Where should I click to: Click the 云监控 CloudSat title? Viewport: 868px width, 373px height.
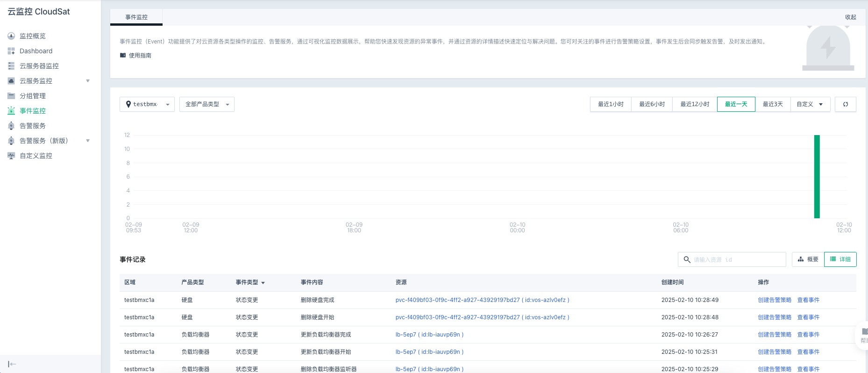[x=39, y=12]
